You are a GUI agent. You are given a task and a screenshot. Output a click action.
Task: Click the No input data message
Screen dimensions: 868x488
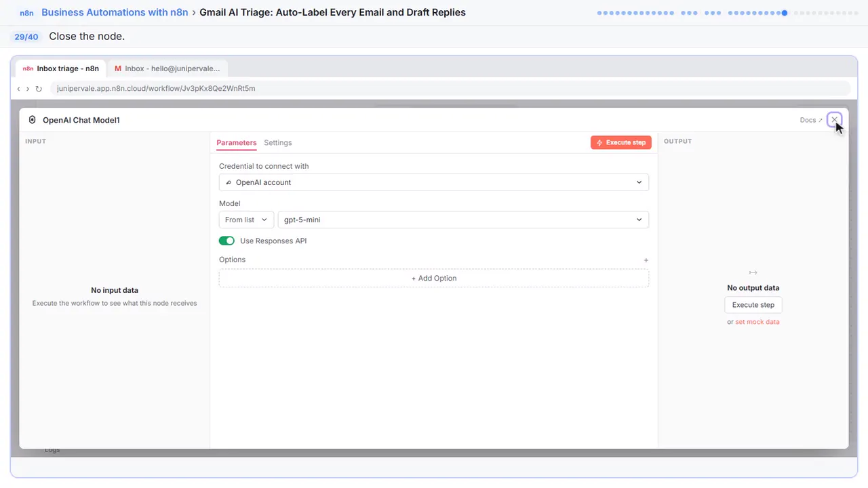(115, 290)
